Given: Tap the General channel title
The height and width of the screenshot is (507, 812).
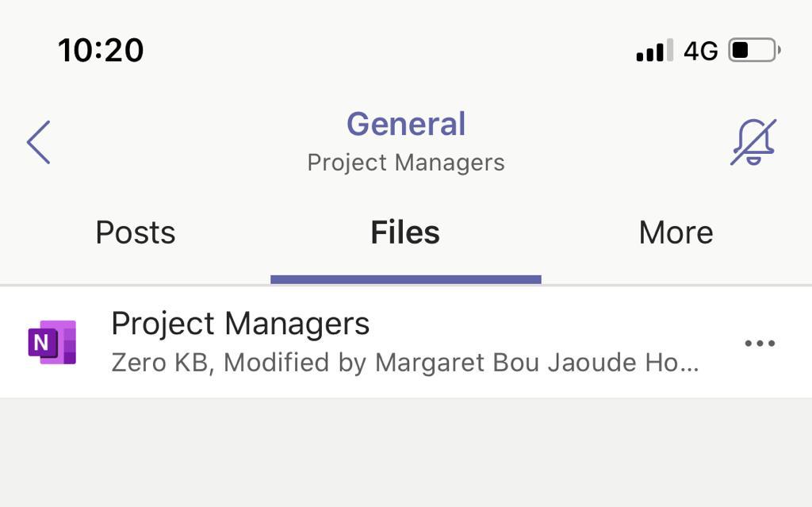Looking at the screenshot, I should pos(406,124).
